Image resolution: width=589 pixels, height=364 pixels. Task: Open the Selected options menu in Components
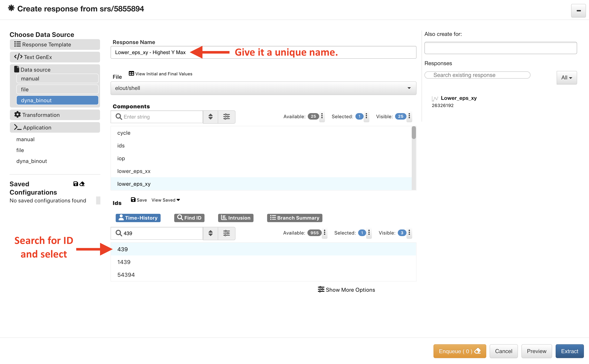[366, 116]
